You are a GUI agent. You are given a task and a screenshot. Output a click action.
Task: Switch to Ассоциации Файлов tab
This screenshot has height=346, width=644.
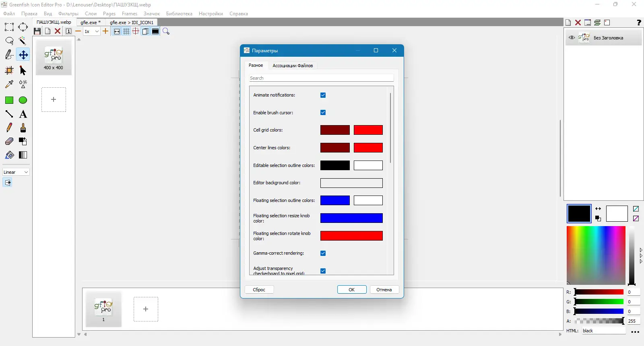coord(293,66)
